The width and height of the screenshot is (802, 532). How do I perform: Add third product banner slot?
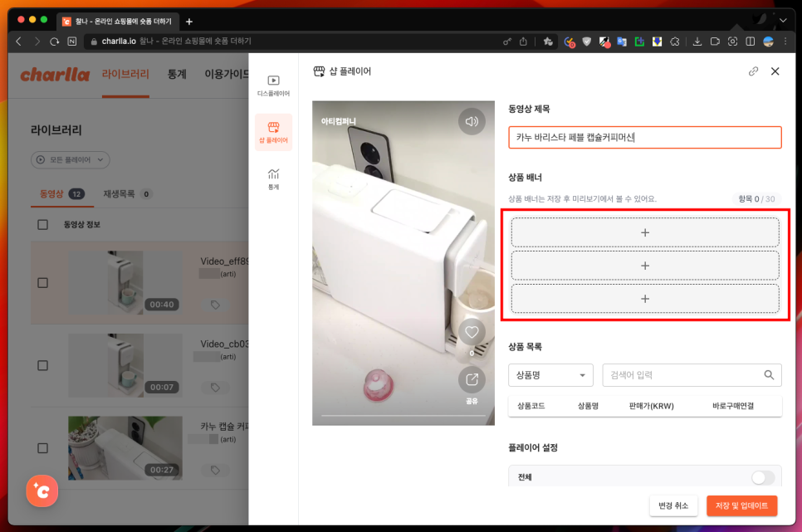pyautogui.click(x=645, y=299)
